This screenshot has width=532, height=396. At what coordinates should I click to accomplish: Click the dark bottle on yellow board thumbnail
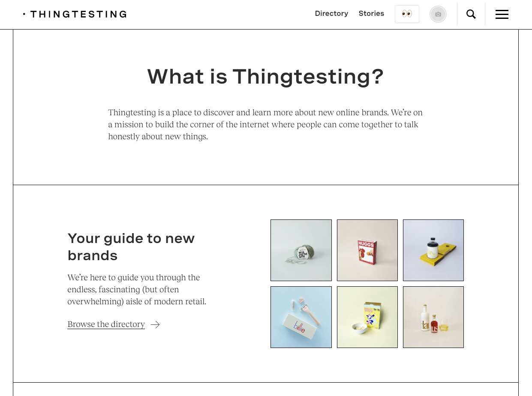(433, 250)
